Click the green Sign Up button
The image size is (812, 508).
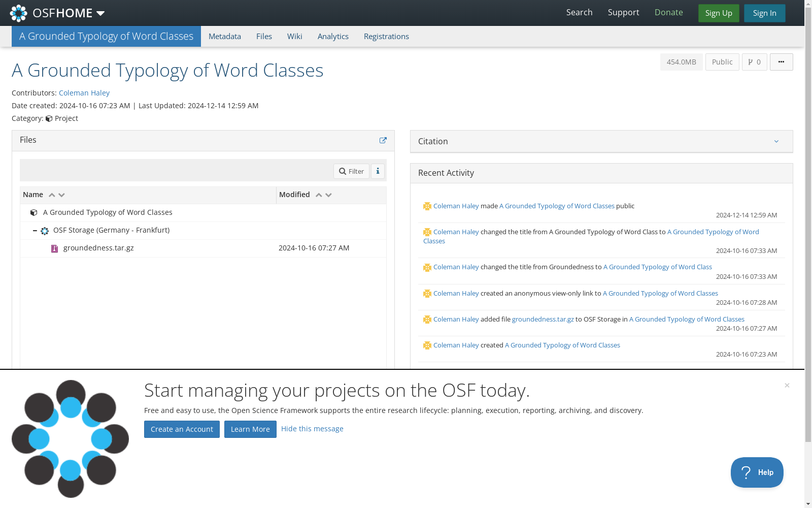coord(719,13)
